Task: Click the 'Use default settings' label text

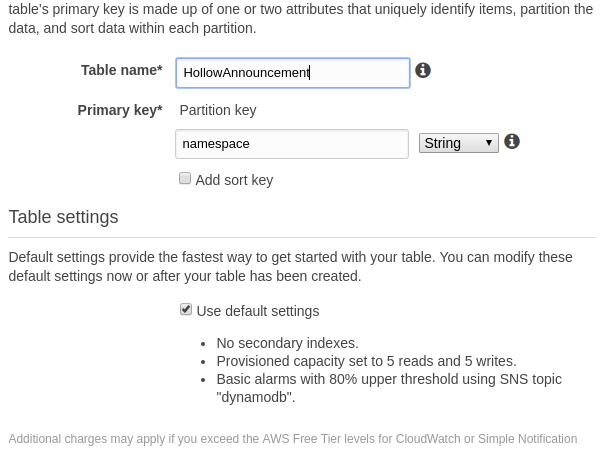Action: (258, 311)
